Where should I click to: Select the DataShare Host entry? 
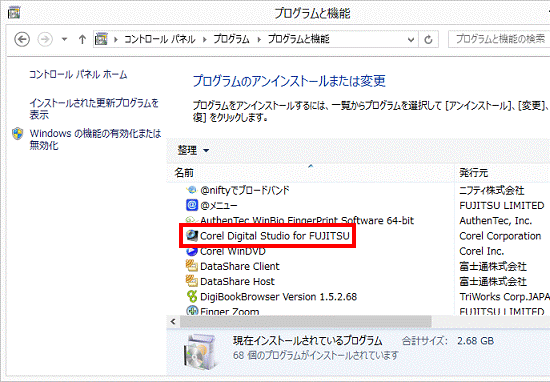pyautogui.click(x=237, y=281)
